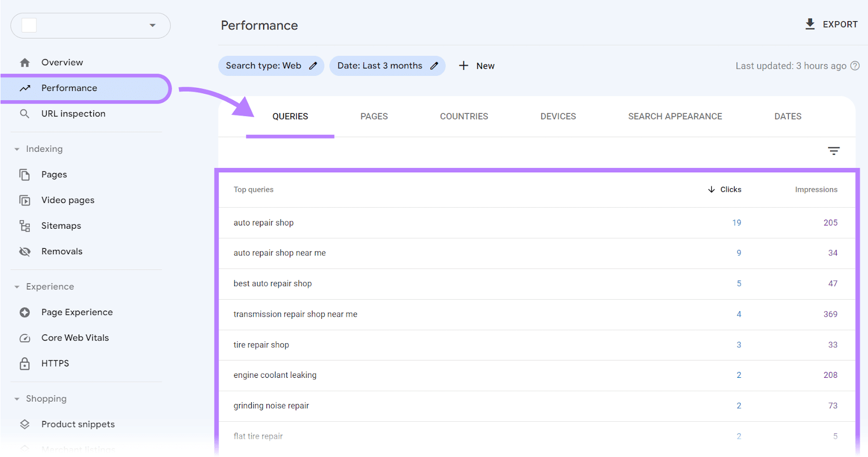The height and width of the screenshot is (457, 868).
Task: Switch to the Countries tab
Action: [464, 117]
